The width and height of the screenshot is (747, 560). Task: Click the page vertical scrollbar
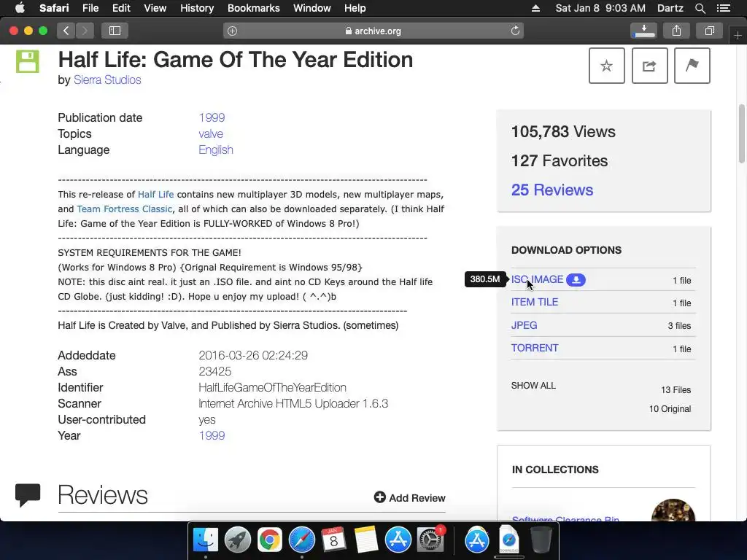(x=742, y=134)
